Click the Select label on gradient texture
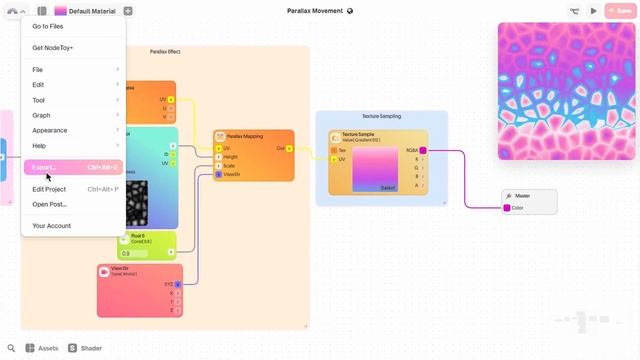This screenshot has width=640, height=360. (388, 188)
